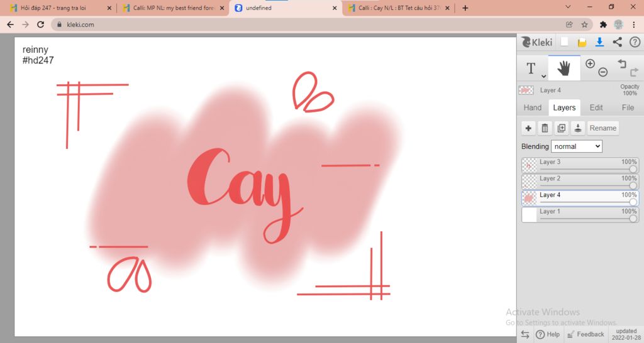Redo the last undone action
Image resolution: width=644 pixels, height=343 pixels.
point(634,73)
